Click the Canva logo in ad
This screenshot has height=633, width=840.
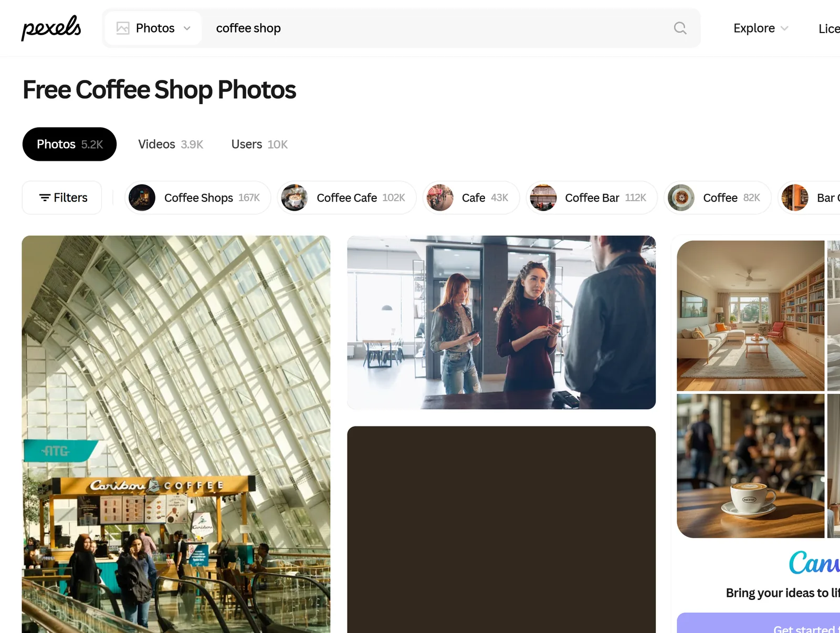click(814, 563)
